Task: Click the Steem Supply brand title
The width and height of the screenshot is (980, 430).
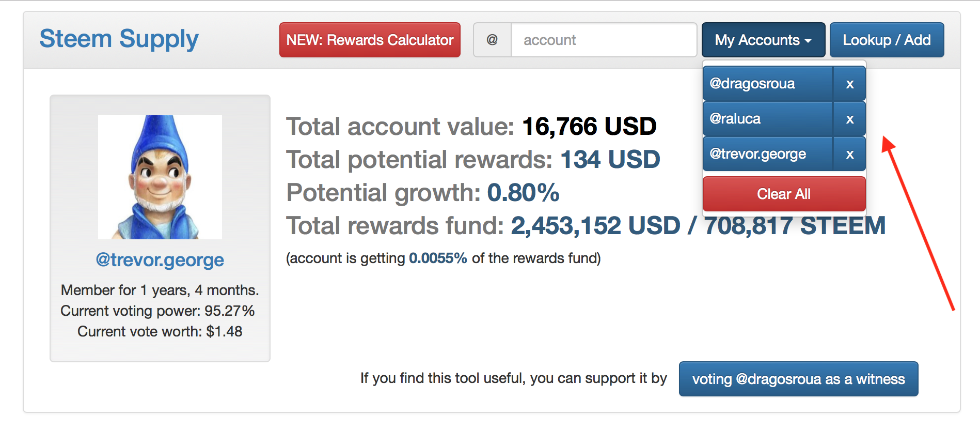Action: [x=119, y=39]
